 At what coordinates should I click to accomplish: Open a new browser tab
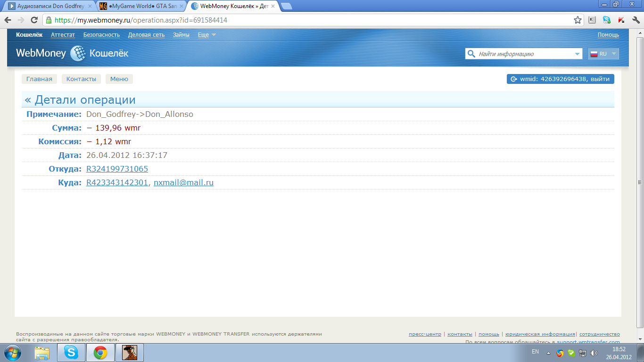286,6
